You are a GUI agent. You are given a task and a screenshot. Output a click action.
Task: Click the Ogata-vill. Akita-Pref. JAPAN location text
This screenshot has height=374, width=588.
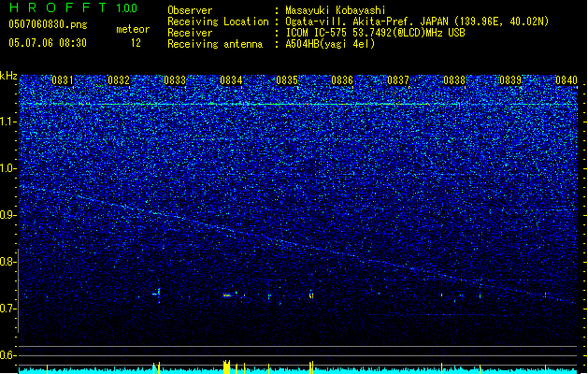(417, 22)
